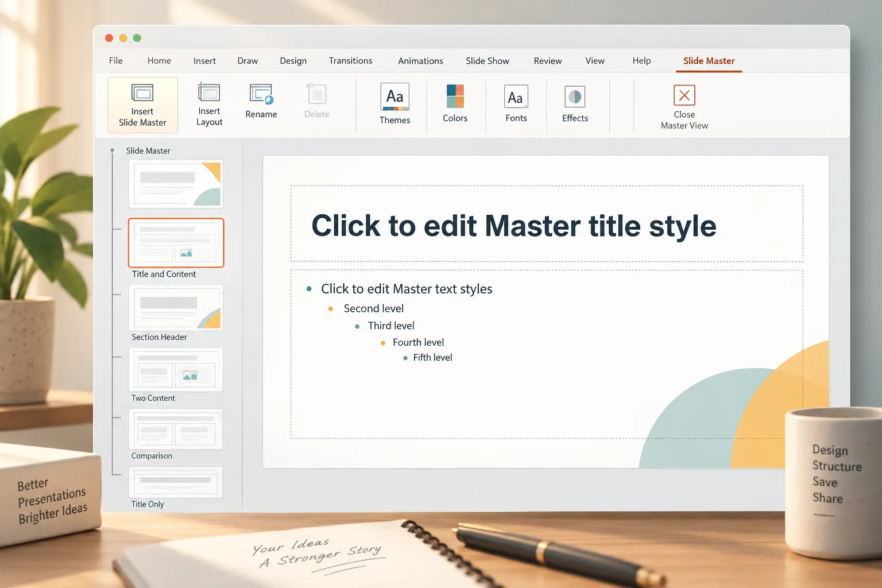882x588 pixels.
Task: Click the 'Fourth level' text line
Action: (x=419, y=342)
